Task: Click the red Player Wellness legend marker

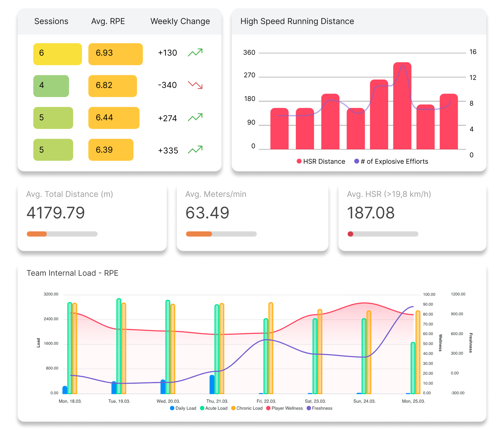Action: coord(268,408)
